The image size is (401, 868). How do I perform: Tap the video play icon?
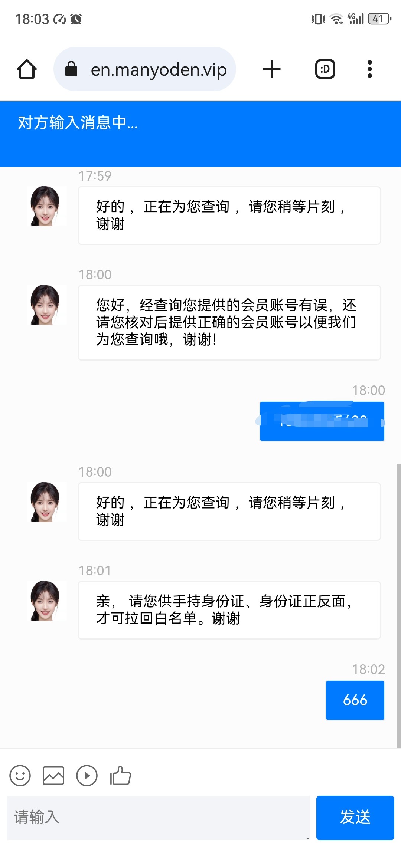(87, 776)
